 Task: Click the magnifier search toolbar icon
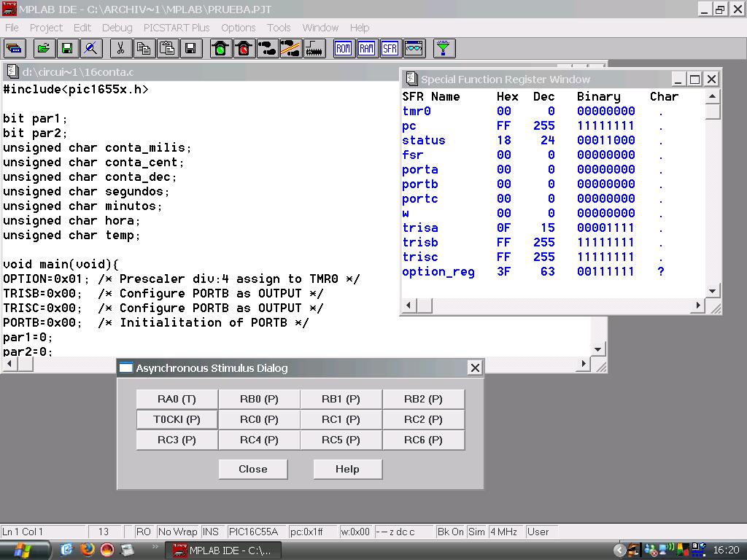tap(90, 49)
